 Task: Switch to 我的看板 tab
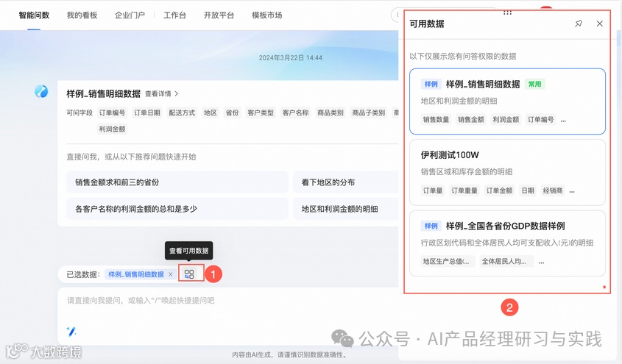(x=82, y=15)
